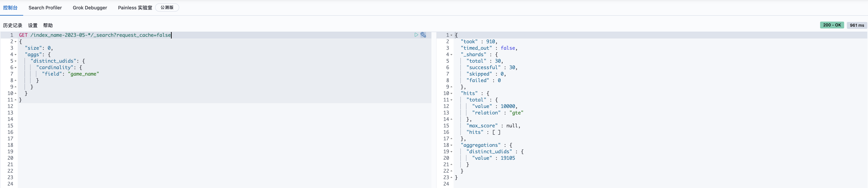Collapse cardinality block at editor line 6
This screenshot has height=188, width=868.
(16, 68)
